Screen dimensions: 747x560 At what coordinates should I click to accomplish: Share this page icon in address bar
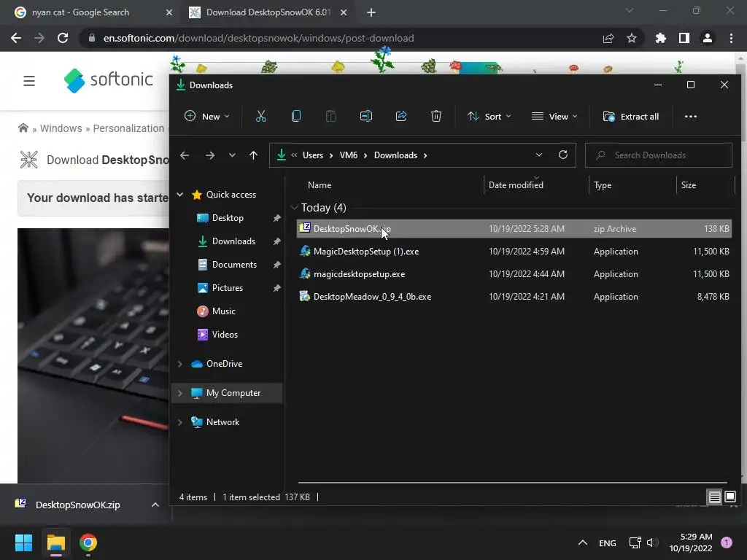tap(608, 38)
